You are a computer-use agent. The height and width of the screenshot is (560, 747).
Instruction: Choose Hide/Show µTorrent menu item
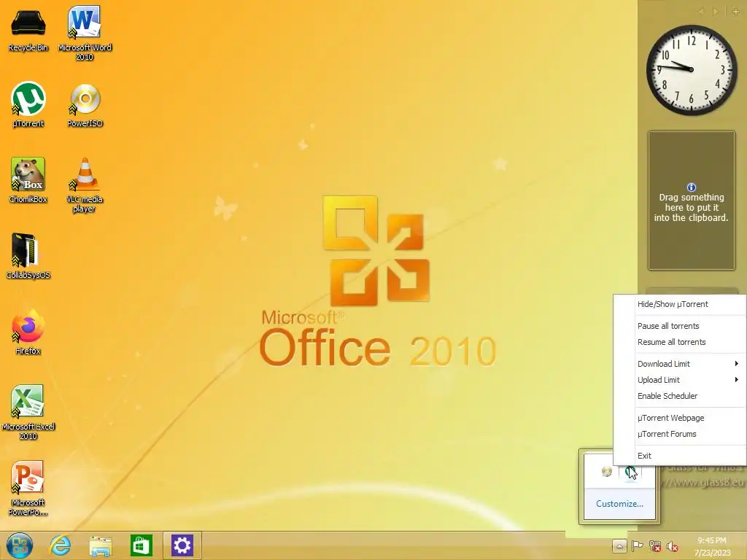(x=680, y=304)
